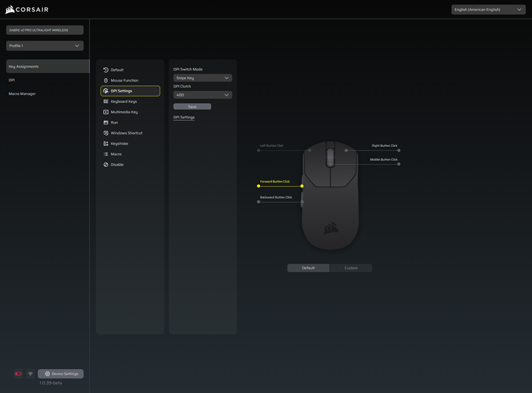532x393 pixels.
Task: Pick the Windows Shortcut icon
Action: [106, 133]
